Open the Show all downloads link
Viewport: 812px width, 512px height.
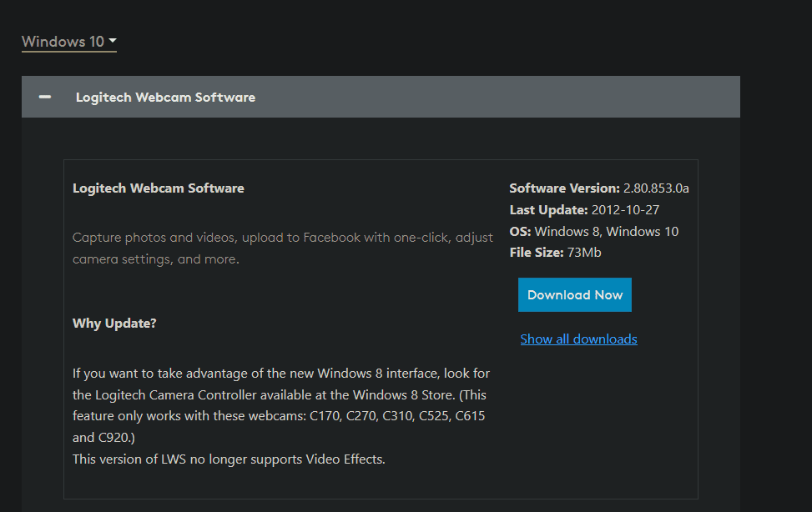578,339
